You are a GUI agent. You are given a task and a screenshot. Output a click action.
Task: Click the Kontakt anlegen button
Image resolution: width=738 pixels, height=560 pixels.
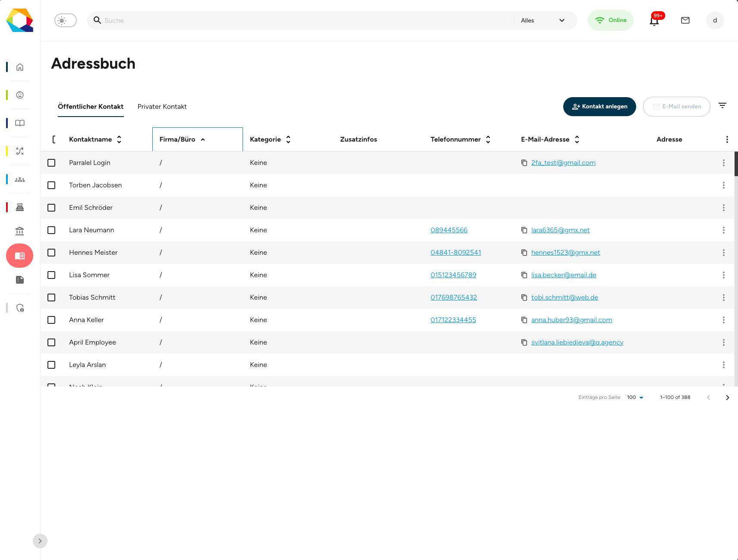599,107
